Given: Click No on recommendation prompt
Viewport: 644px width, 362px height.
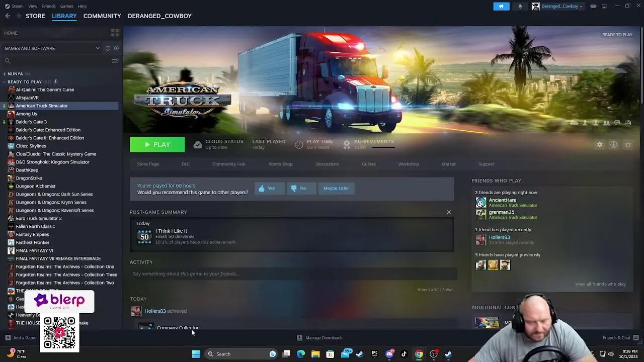Looking at the screenshot, I should click(x=301, y=188).
